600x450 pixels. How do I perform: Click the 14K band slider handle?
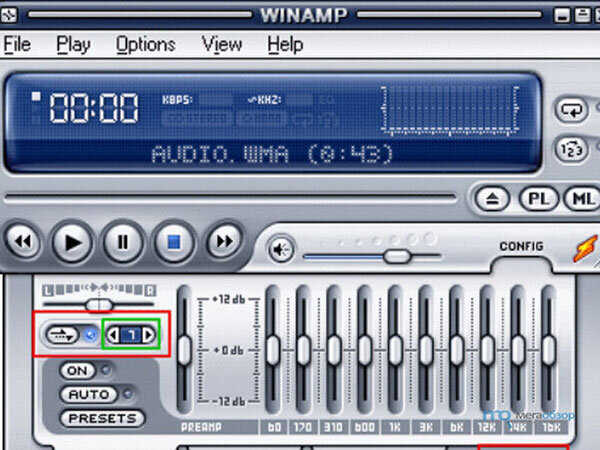(x=518, y=350)
